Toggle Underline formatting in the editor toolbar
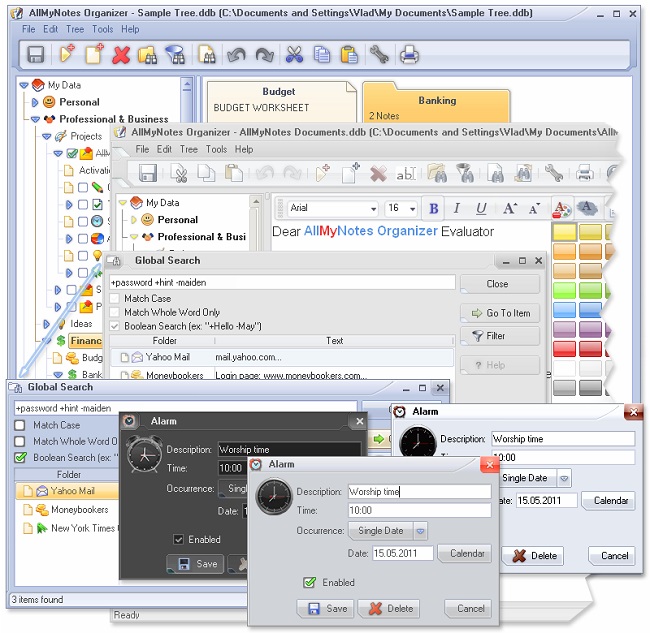Image resolution: width=650 pixels, height=633 pixels. point(481,208)
